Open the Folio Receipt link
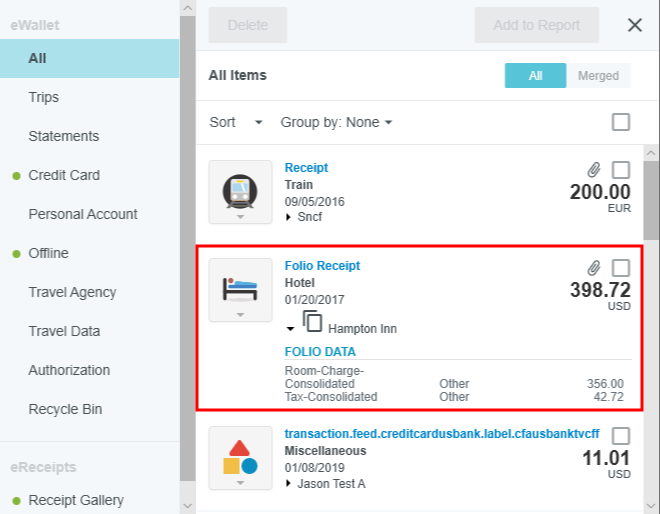 (x=322, y=266)
